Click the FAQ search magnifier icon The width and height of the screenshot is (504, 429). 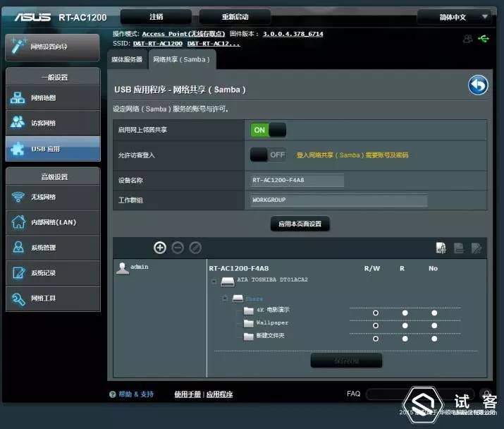(x=486, y=394)
